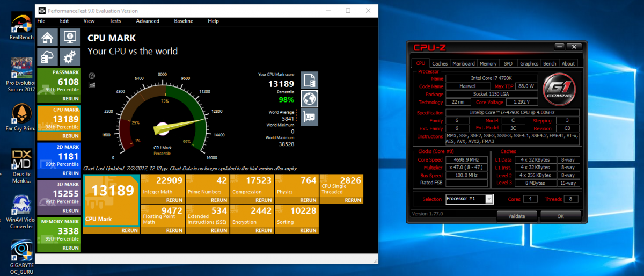Switch to the About tab in CPU-Z
This screenshot has height=276, width=644.
[568, 63]
